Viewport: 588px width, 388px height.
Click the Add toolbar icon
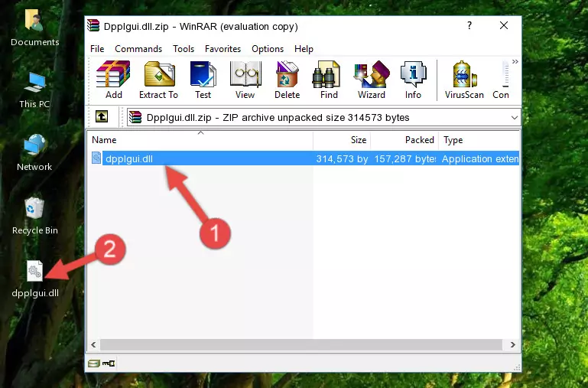[113, 80]
